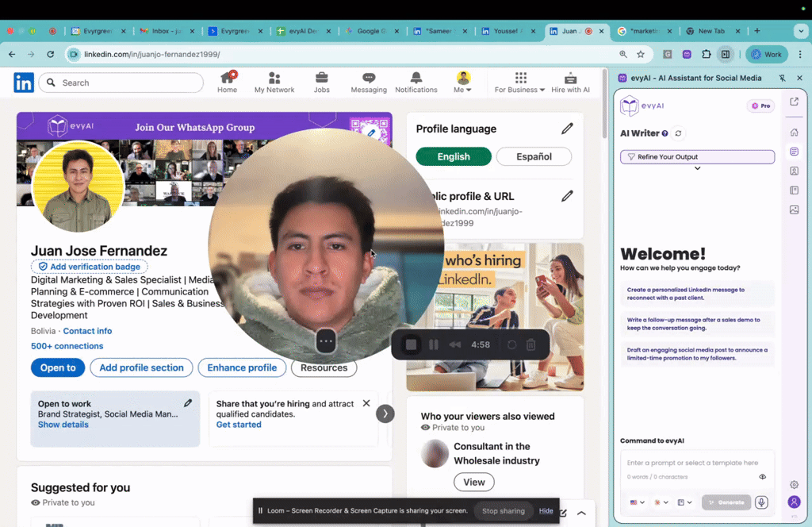
Task: Reset AI Writer with refresh icon
Action: tap(678, 133)
